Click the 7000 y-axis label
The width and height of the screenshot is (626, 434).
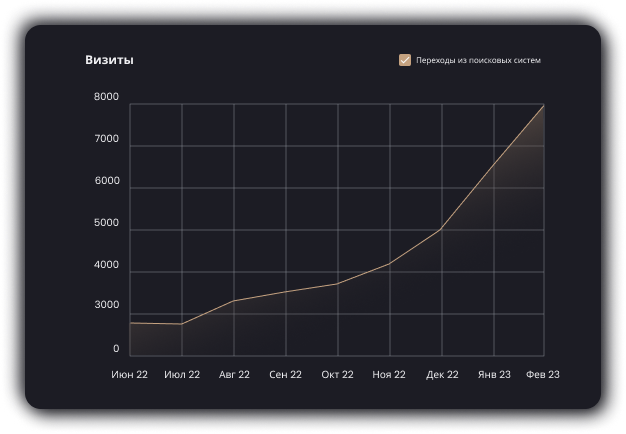[107, 139]
